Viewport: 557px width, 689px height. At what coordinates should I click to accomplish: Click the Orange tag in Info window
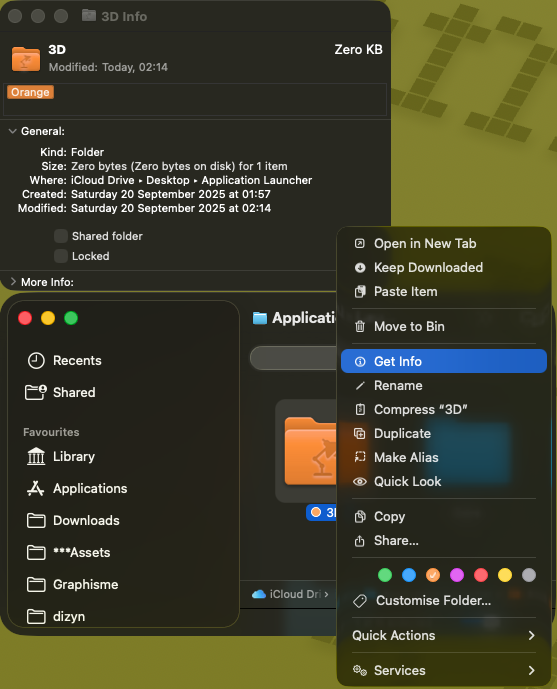(x=30, y=92)
